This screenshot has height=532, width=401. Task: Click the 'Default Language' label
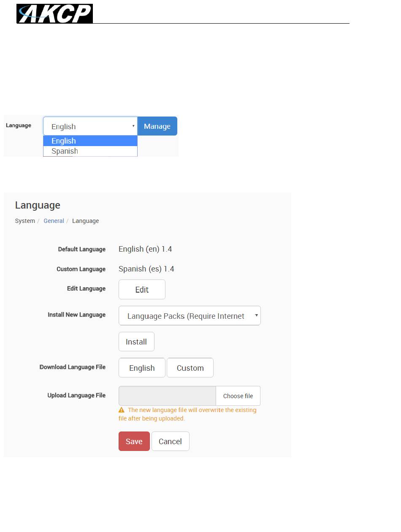[x=82, y=249]
